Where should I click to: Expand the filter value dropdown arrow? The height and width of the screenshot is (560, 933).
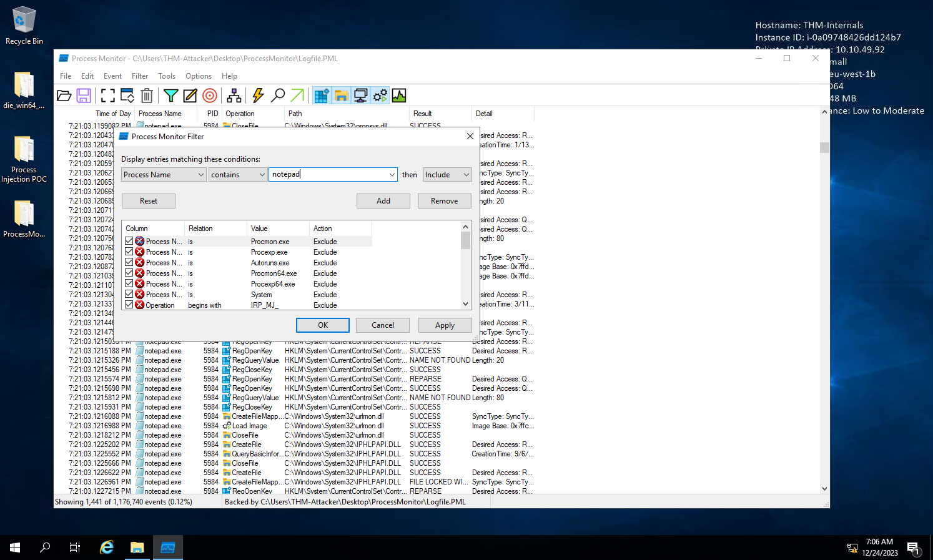pos(392,175)
